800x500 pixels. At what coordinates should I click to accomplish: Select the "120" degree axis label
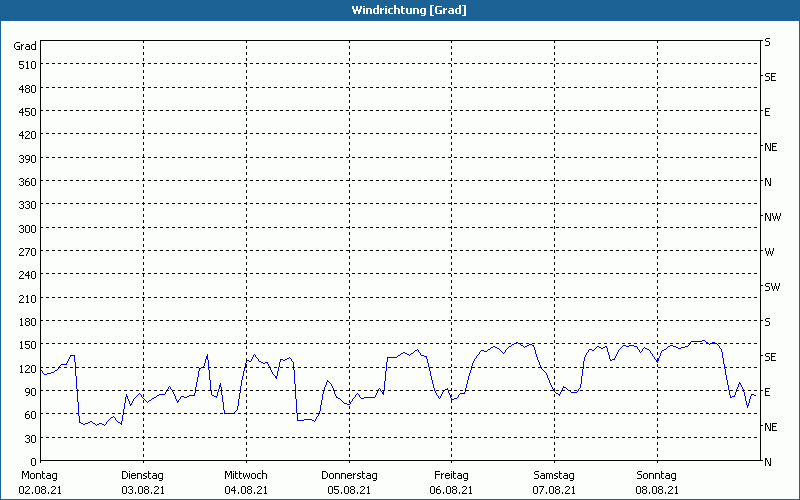pyautogui.click(x=28, y=369)
